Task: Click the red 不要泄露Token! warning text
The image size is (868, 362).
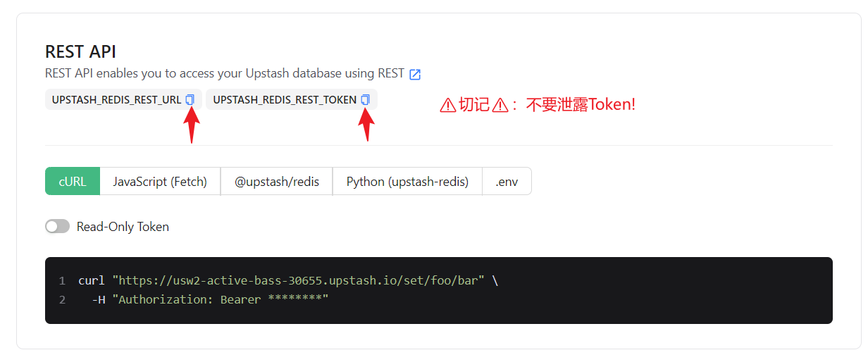Action: 581,105
